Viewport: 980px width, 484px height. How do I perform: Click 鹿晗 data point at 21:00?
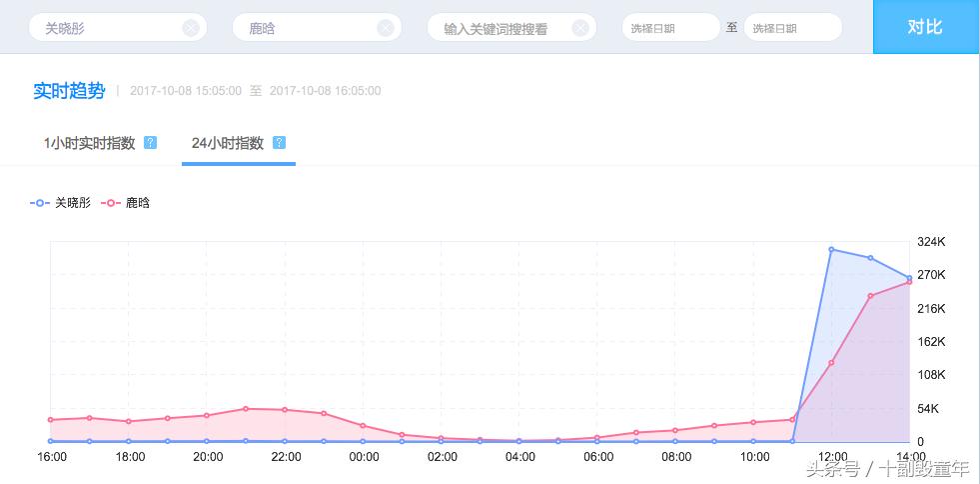click(x=246, y=408)
